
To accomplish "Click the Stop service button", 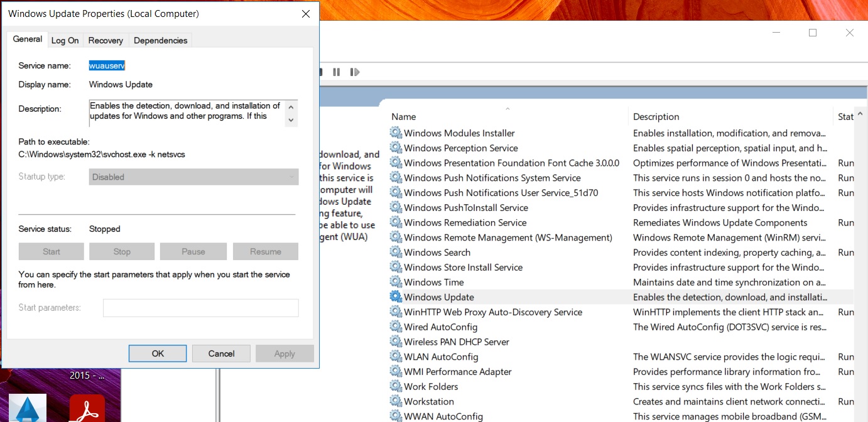I will pos(122,251).
